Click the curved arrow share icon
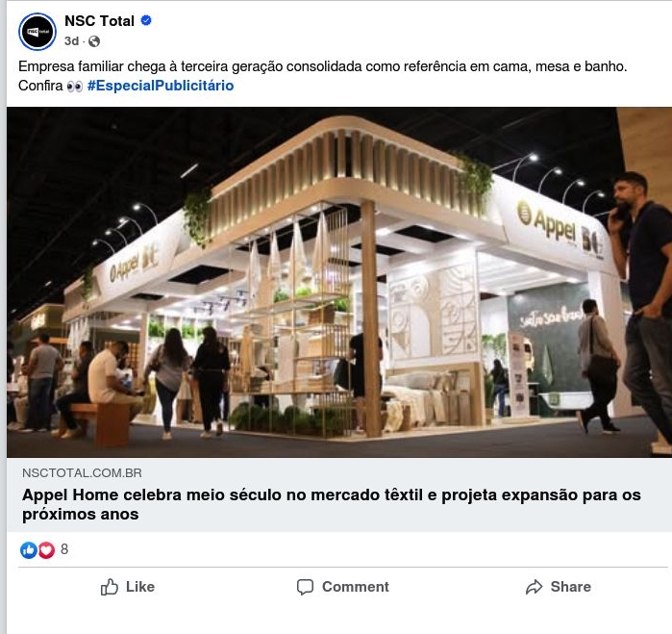This screenshot has width=672, height=634. tap(534, 587)
